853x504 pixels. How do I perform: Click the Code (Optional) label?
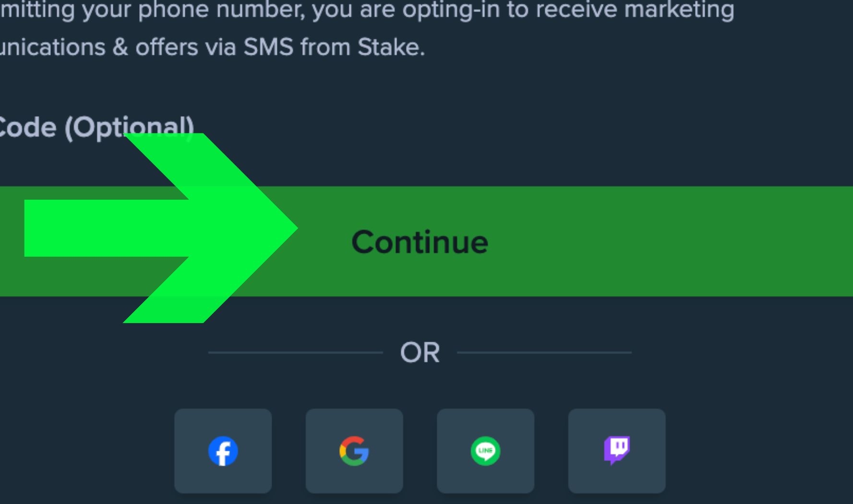coord(96,126)
